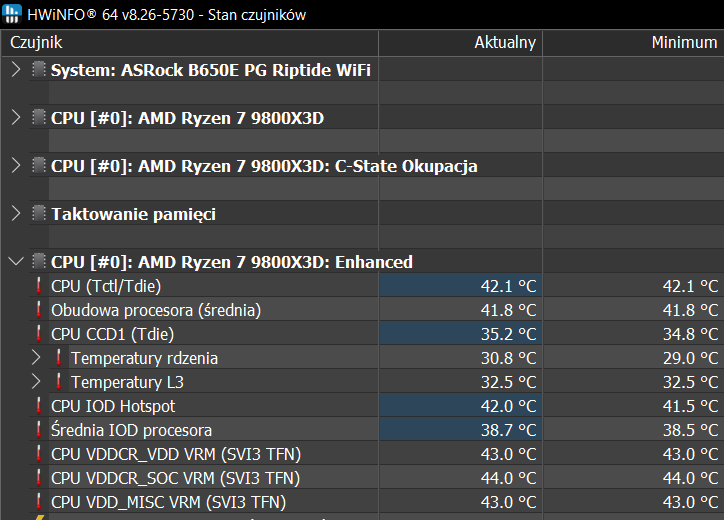Click the Czujnik column header
Viewport: 724px width, 520px height.
pyautogui.click(x=190, y=42)
